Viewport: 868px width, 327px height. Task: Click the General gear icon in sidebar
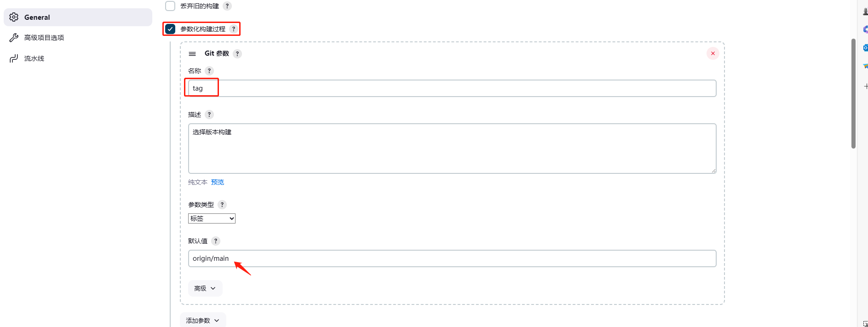point(14,17)
